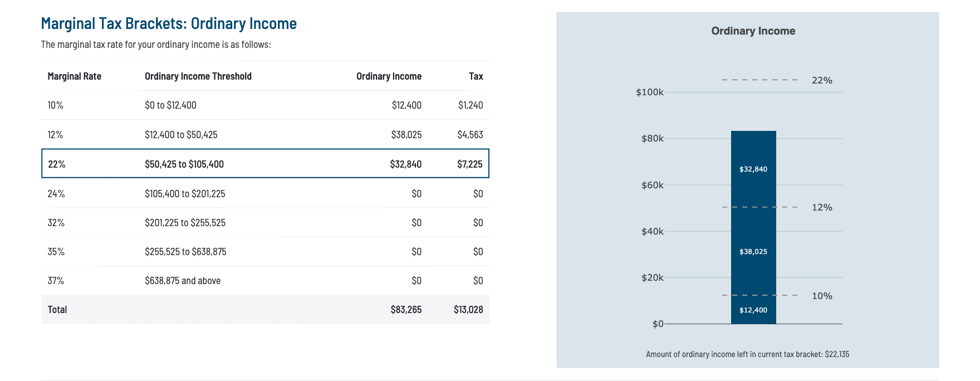Click the $638,875 and above threshold cell
This screenshot has width=980, height=381.
pos(183,281)
